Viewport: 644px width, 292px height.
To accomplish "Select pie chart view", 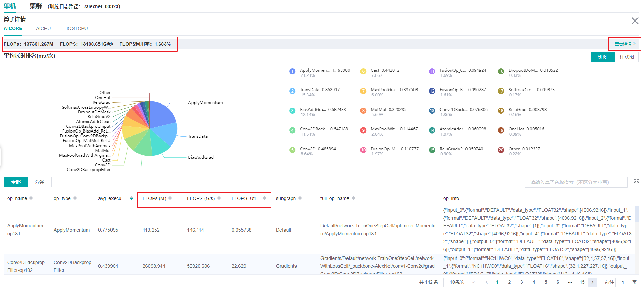I will (x=602, y=57).
